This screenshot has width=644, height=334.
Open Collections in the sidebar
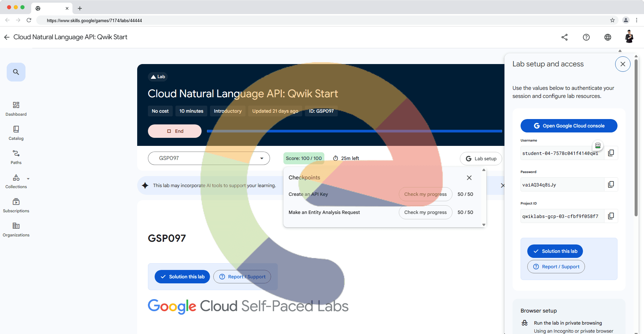[x=16, y=181]
